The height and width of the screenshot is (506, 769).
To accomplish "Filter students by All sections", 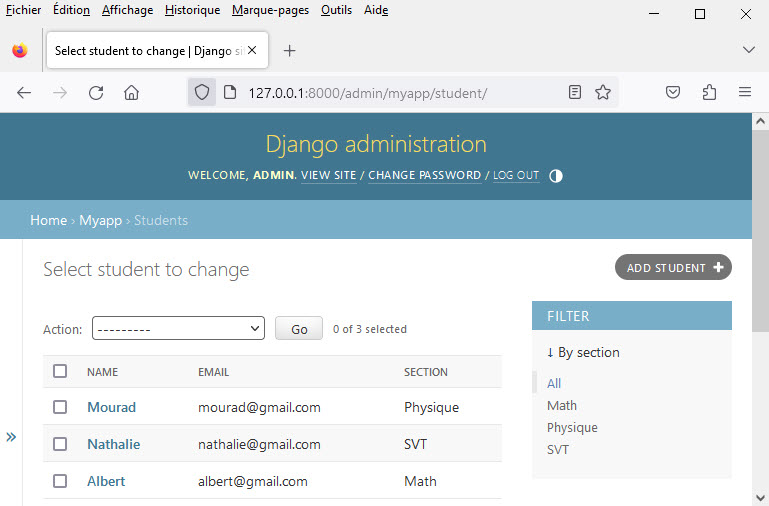I will (x=554, y=383).
